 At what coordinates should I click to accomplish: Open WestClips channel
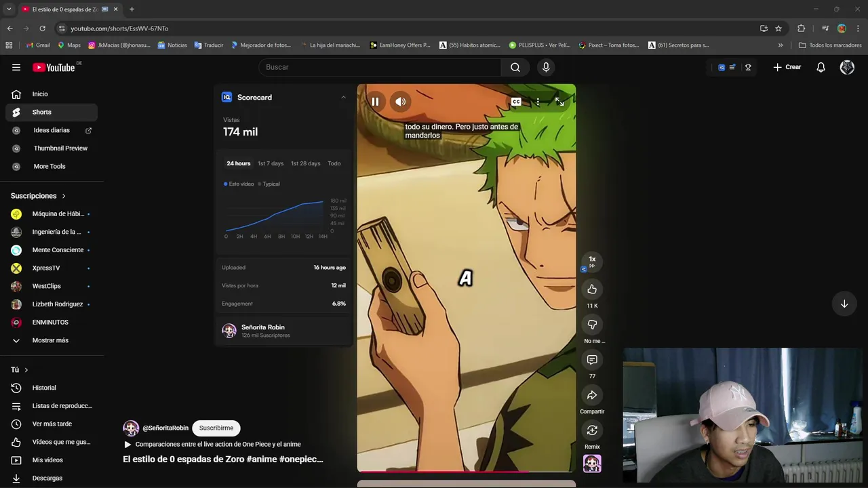click(x=52, y=286)
